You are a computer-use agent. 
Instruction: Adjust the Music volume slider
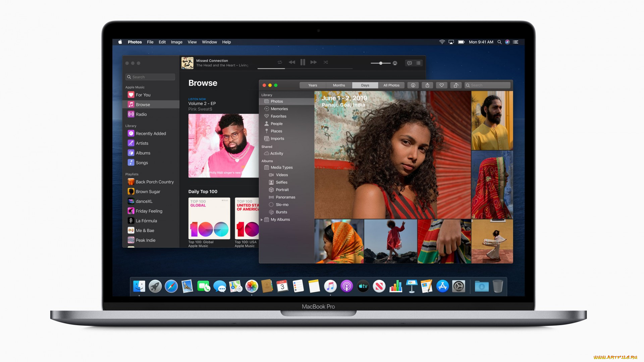tap(381, 63)
